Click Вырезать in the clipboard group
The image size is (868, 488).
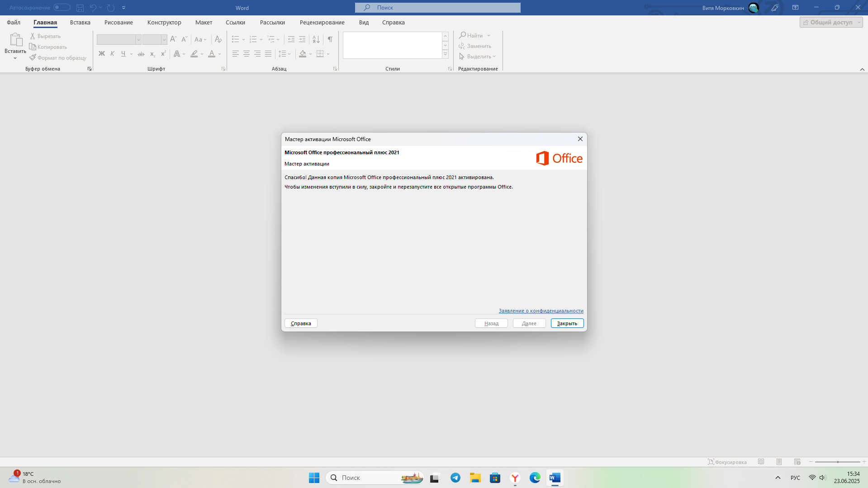click(x=45, y=36)
